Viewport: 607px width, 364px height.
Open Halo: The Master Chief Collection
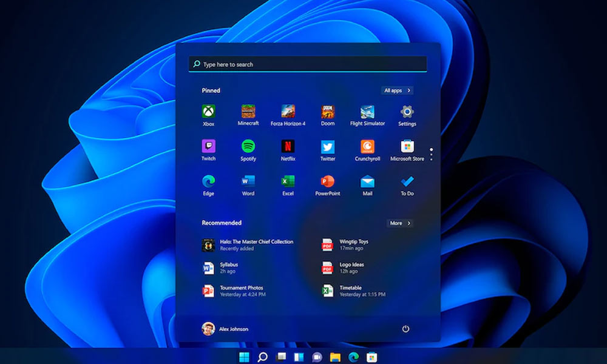pos(248,245)
